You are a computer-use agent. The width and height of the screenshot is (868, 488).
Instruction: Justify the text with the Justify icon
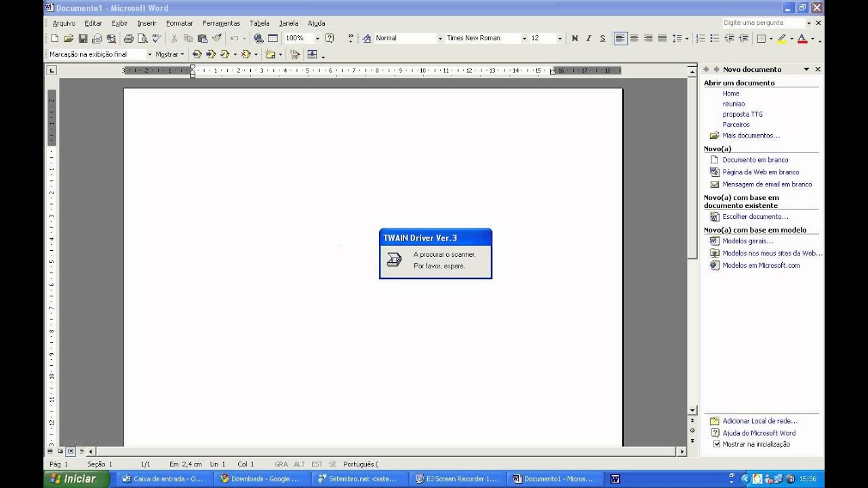(x=663, y=39)
